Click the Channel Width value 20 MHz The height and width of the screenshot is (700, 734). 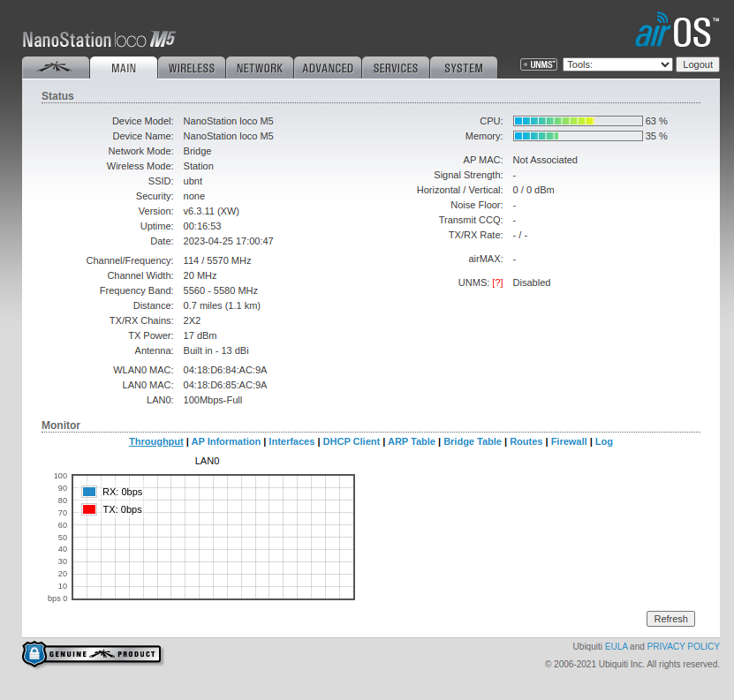tap(200, 275)
